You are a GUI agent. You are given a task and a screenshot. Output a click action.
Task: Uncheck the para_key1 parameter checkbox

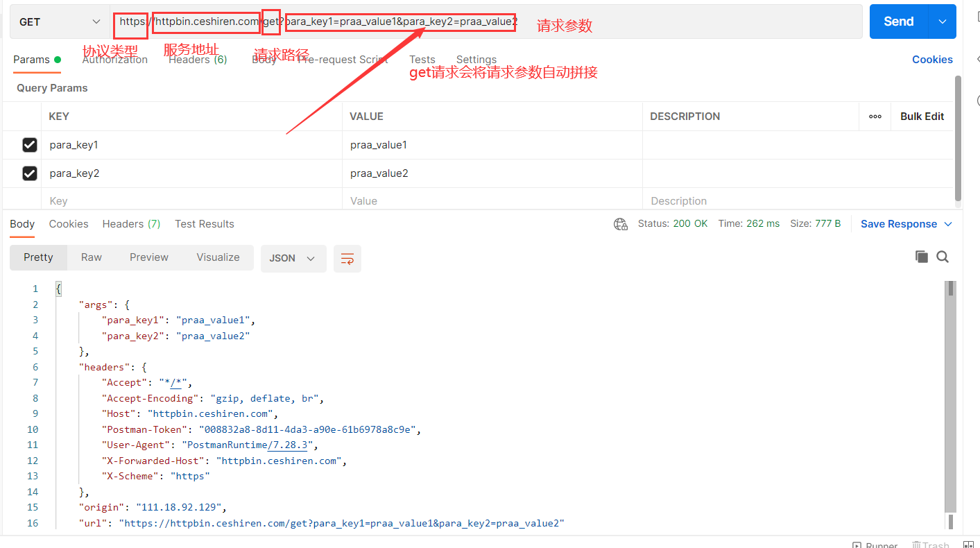(30, 145)
